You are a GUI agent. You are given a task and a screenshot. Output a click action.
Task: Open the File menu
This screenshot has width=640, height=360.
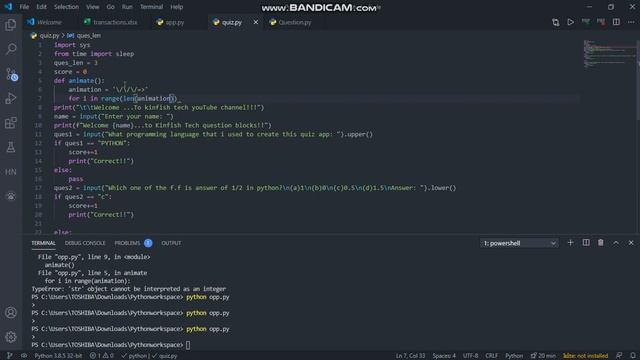[24, 7]
